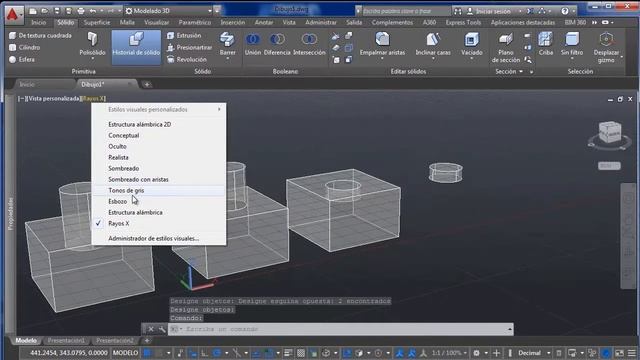
Task: Pick the De textura cuadrada primitive
Action: (40, 36)
